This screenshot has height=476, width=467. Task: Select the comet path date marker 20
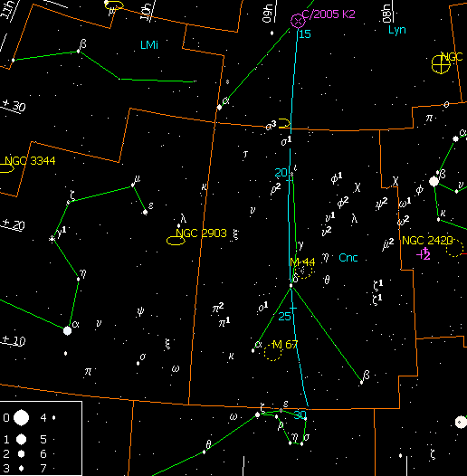coord(281,173)
